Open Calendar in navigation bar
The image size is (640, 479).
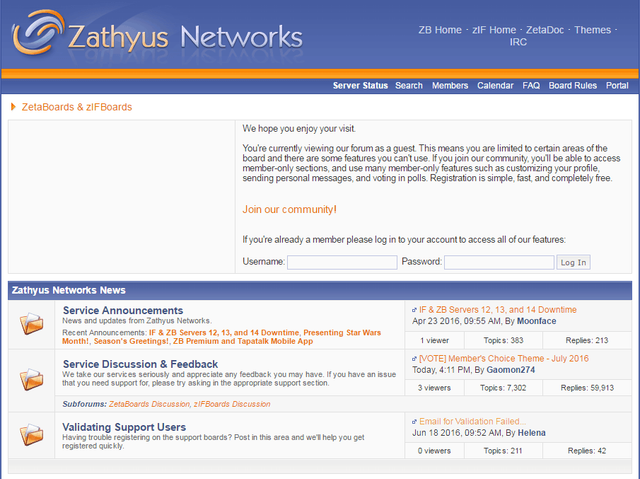(x=495, y=86)
